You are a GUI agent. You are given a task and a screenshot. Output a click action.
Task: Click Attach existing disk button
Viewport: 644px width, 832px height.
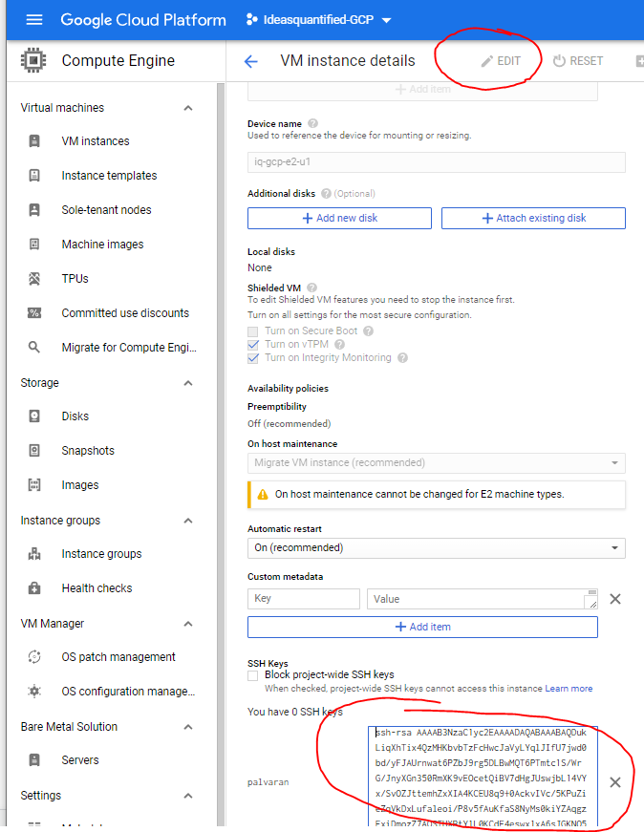[533, 218]
